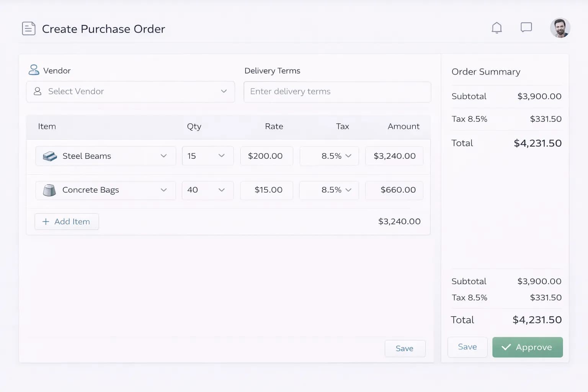Click the Enter delivery terms field
Image resolution: width=588 pixels, height=392 pixels.
pos(337,92)
